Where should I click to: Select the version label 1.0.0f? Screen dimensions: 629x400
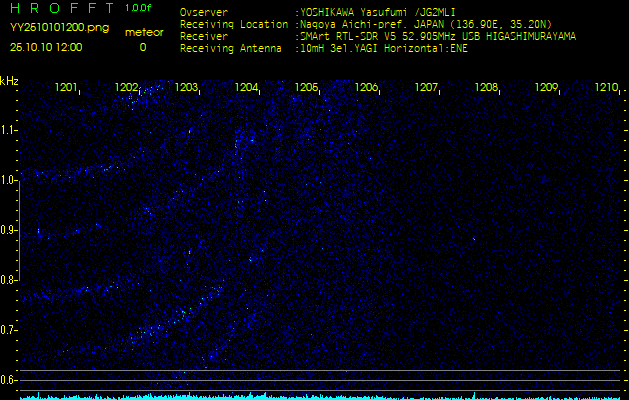click(x=138, y=8)
